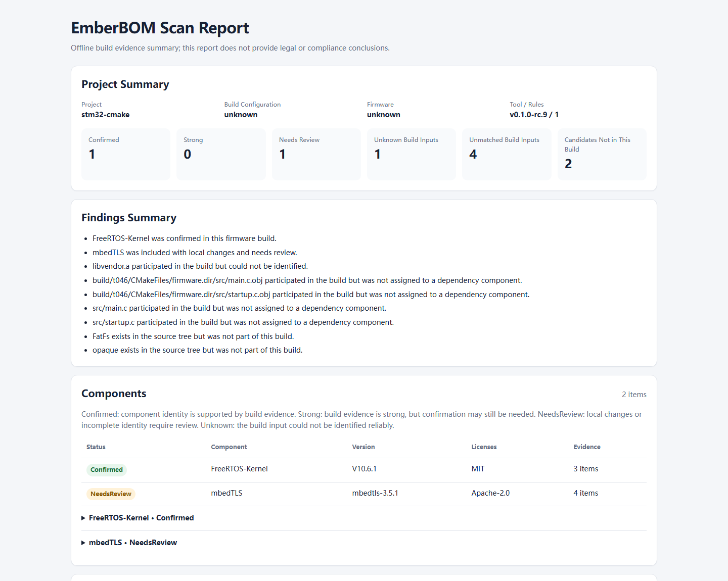Click the 4 items evidence cell
Viewport: 728px width, 581px height.
pyautogui.click(x=586, y=493)
